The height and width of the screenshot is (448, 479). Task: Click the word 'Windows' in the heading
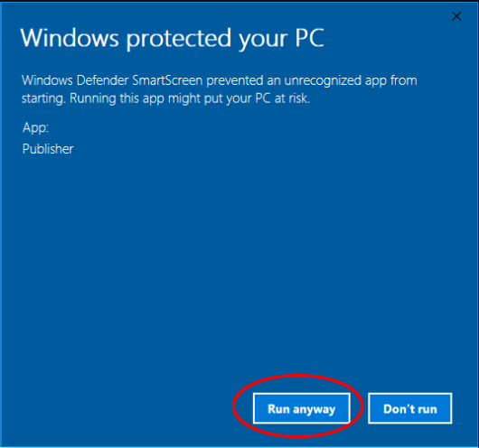[x=70, y=38]
